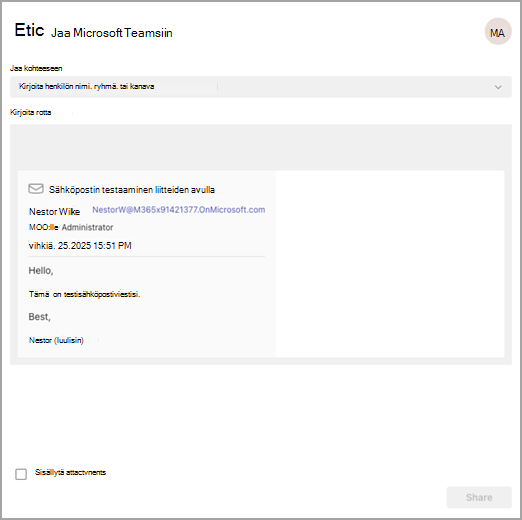This screenshot has width=522, height=520.
Task: Click the subject Sähköpostin testaaminen liitteiden avulla
Action: pos(132,190)
